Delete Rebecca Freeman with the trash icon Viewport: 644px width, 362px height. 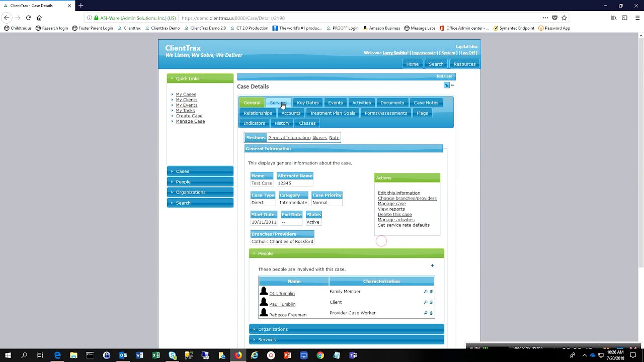tap(431, 313)
